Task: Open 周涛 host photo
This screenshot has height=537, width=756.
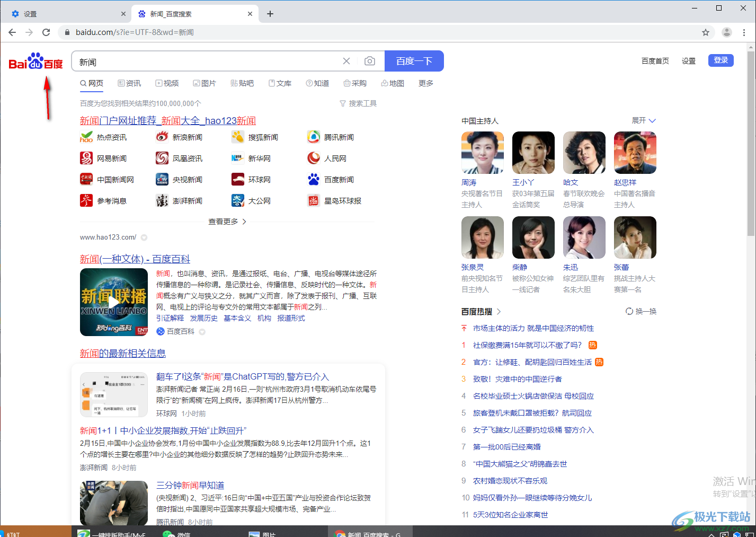Action: point(483,153)
